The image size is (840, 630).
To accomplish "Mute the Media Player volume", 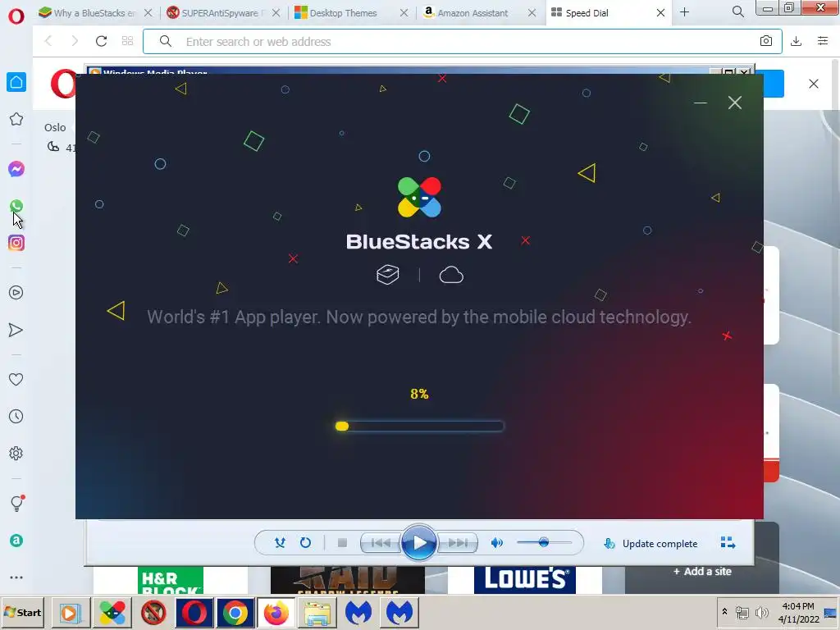I will click(496, 543).
